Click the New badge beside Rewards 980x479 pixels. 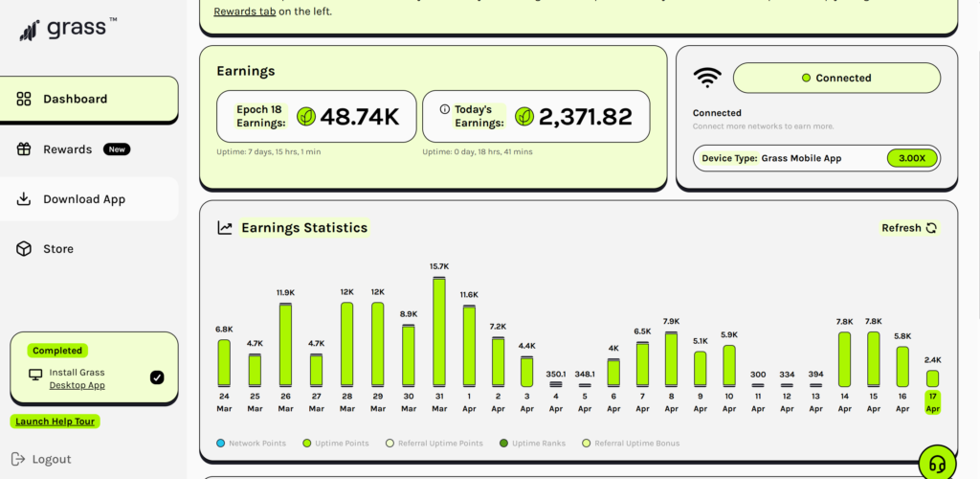pos(117,149)
